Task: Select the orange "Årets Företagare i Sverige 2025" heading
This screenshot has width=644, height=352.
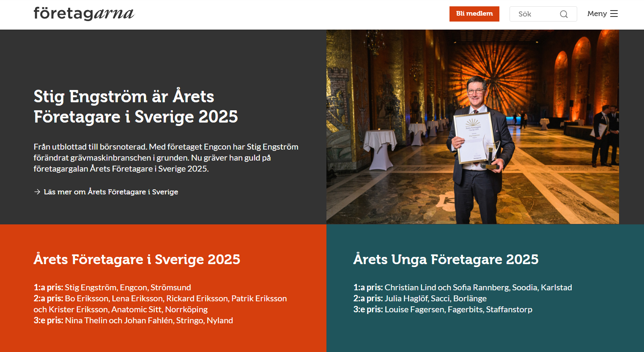Action: click(x=137, y=259)
